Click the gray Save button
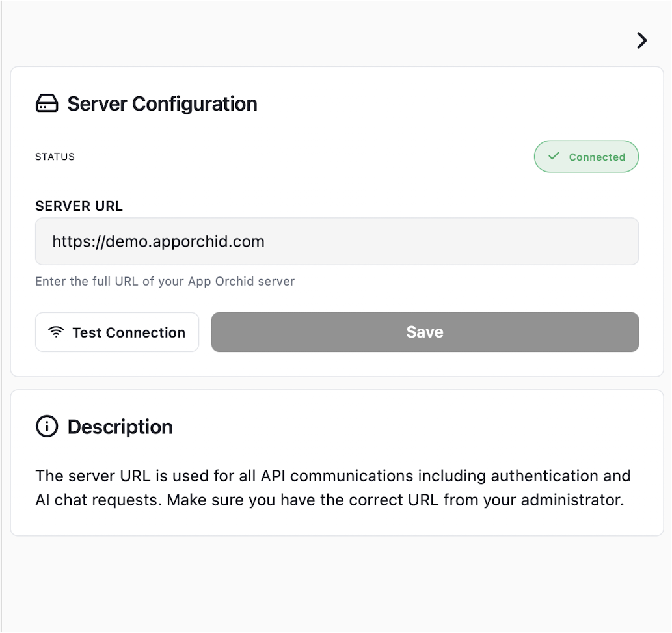The image size is (672, 633). [x=425, y=332]
